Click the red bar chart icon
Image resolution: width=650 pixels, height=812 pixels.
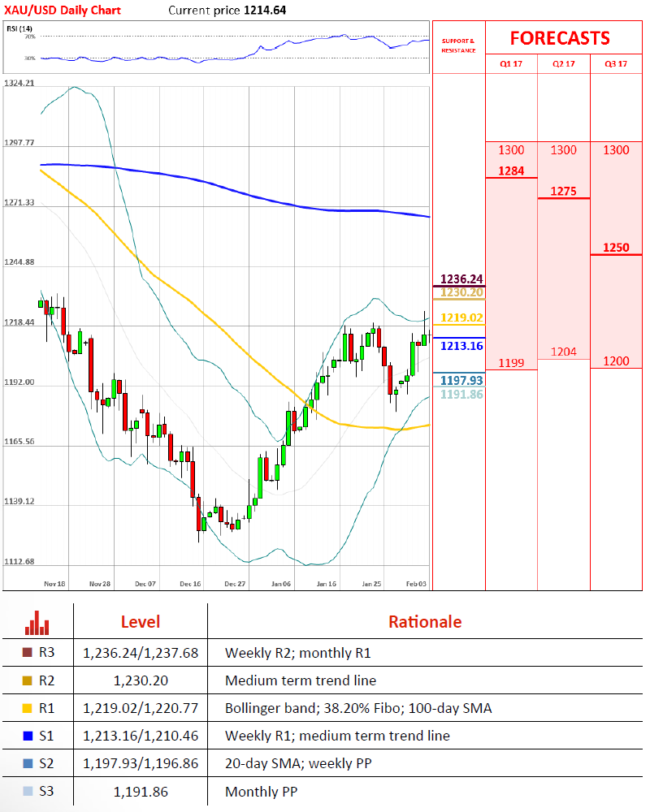click(37, 623)
